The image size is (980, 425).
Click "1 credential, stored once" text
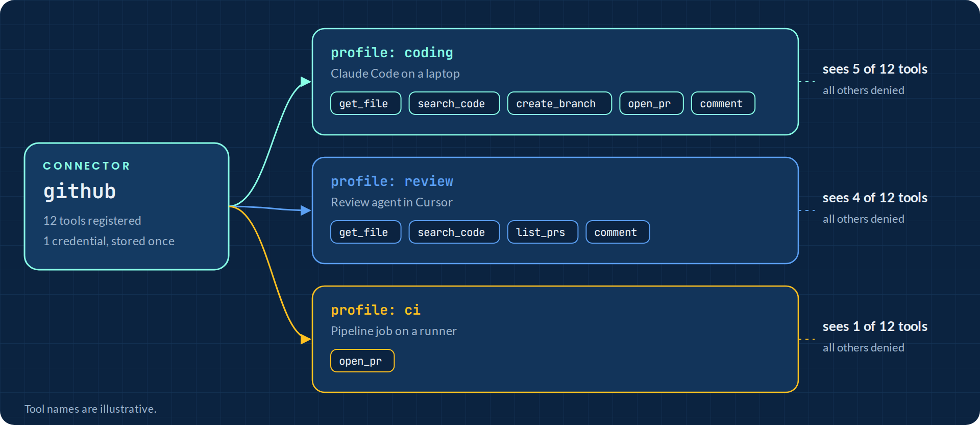109,241
